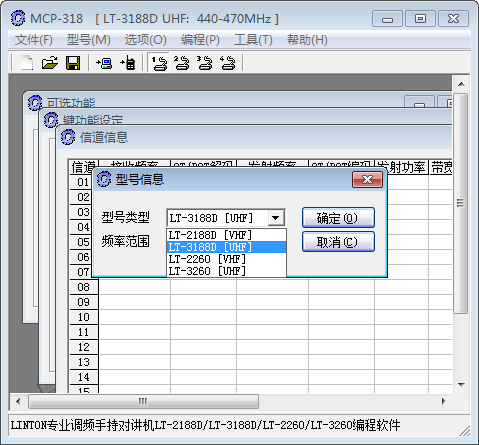Click the Open folder toolbar icon

(50, 62)
